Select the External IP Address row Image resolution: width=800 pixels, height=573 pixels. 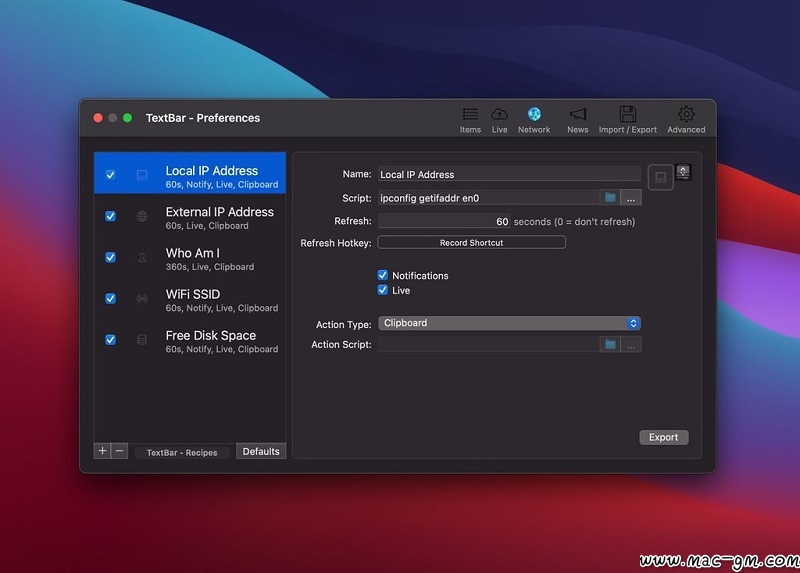pos(190,216)
